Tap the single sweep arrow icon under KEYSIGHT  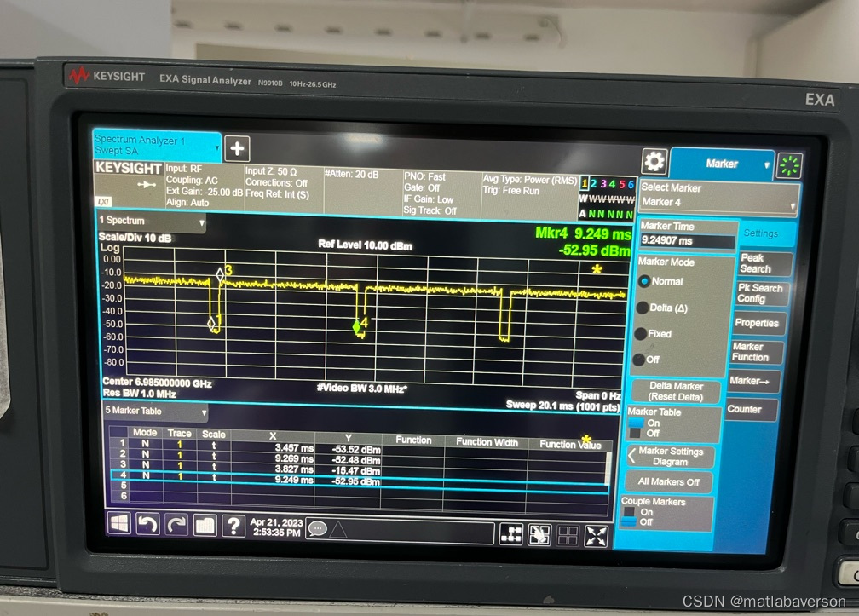pos(147,185)
